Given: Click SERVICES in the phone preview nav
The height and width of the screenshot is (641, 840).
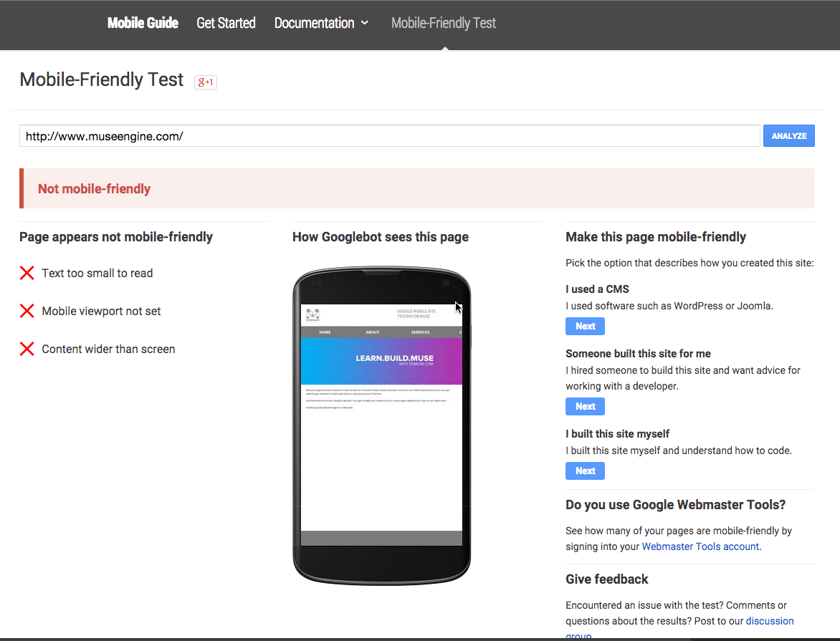Looking at the screenshot, I should click(x=421, y=332).
